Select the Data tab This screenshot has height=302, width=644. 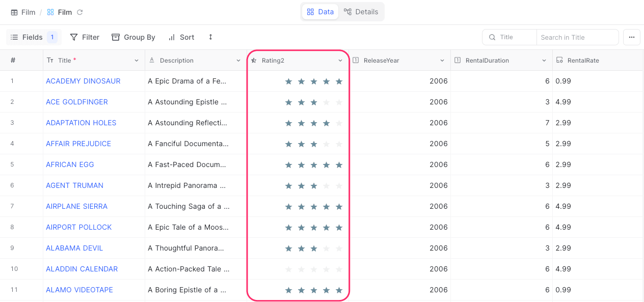point(320,12)
